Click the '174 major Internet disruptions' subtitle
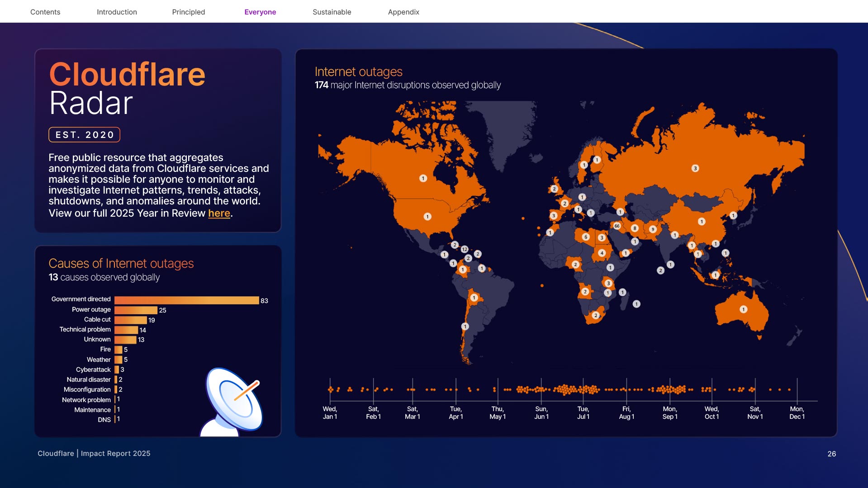 click(x=408, y=85)
